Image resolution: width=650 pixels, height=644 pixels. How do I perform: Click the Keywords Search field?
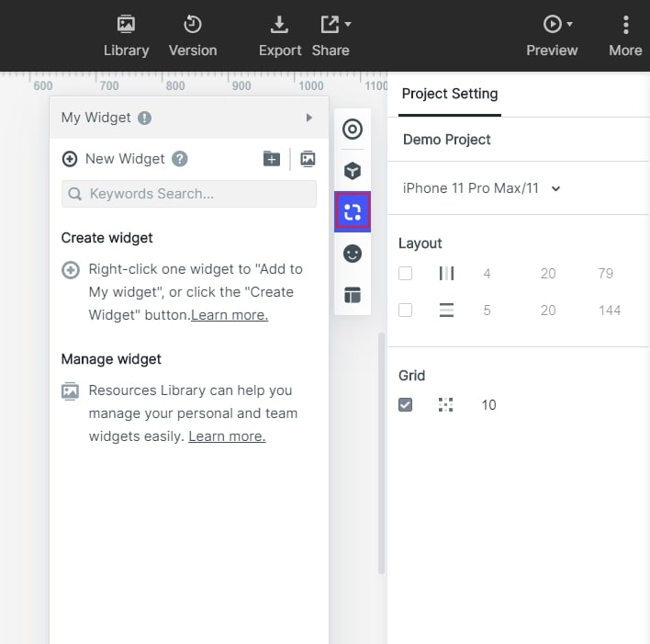189,194
